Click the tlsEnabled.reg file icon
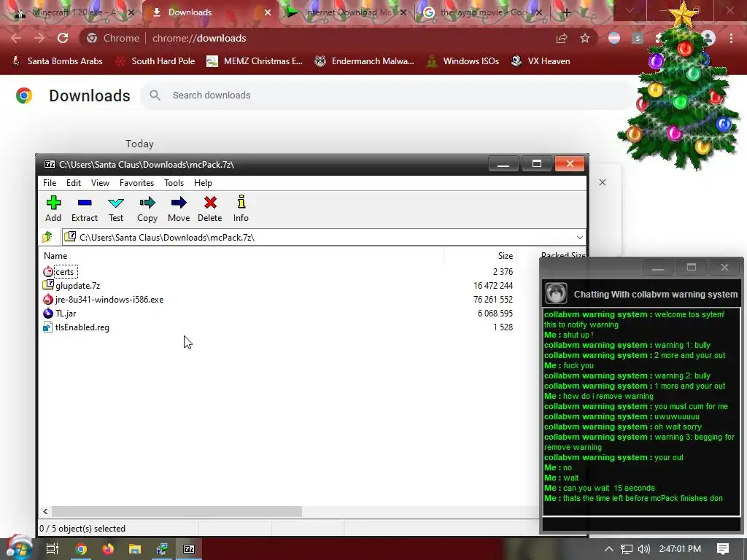 [x=47, y=327]
